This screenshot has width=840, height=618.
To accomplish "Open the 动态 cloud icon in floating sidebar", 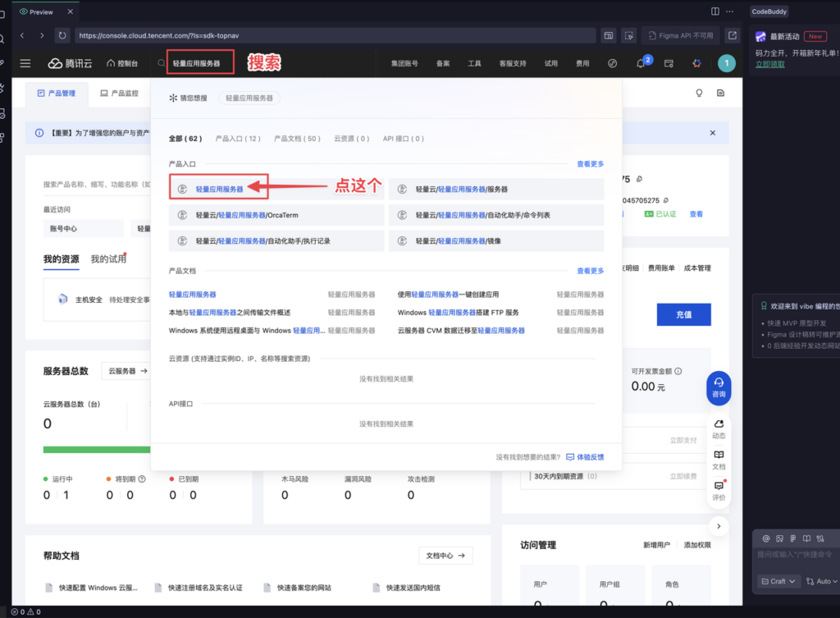I will click(x=719, y=428).
